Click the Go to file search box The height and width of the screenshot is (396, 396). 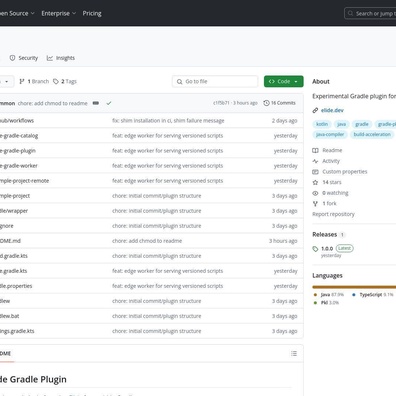pos(215,81)
